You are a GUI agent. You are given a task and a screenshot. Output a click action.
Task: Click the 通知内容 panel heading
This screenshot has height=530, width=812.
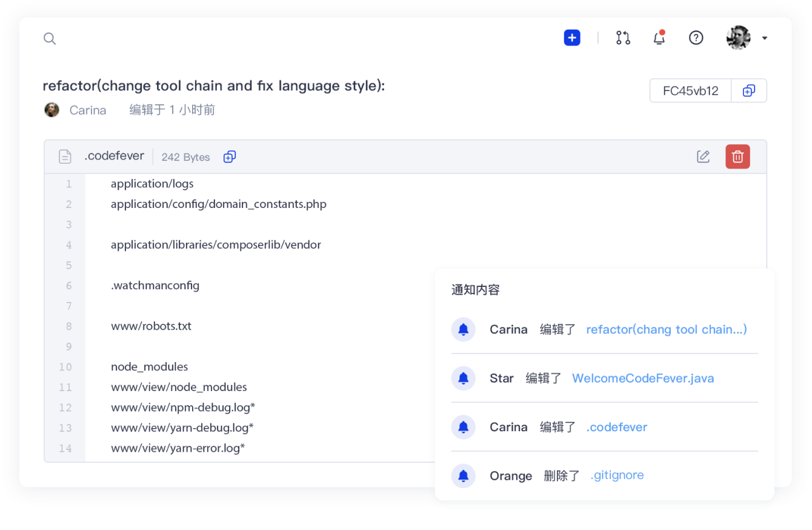476,290
